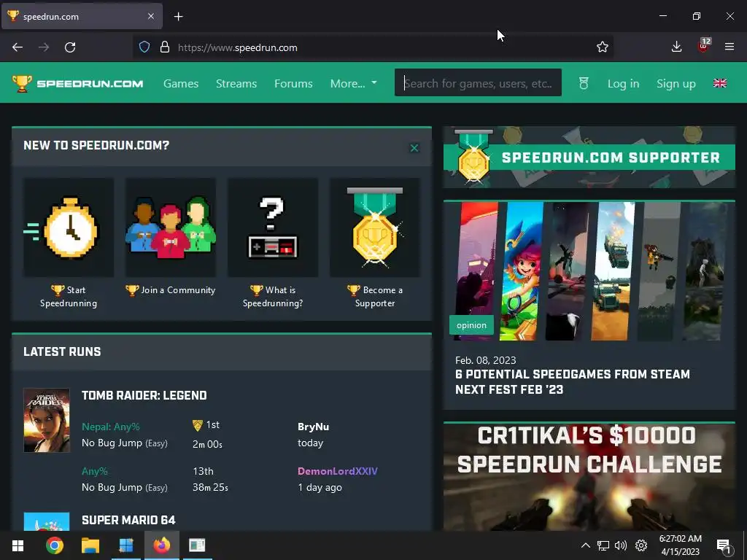Click the Firefox taskbar icon
The image size is (747, 560).
pyautogui.click(x=161, y=545)
